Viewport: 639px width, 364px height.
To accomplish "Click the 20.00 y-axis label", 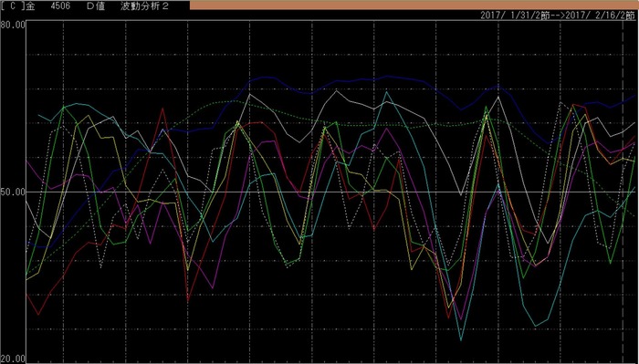I will click(13, 359).
